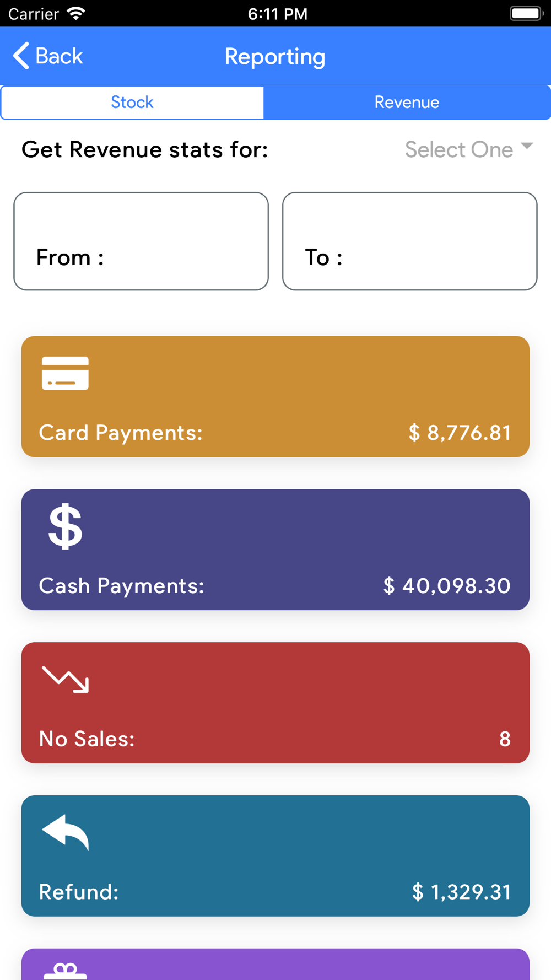Tap the dollar sign cash icon
Image resolution: width=551 pixels, height=980 pixels.
[x=66, y=526]
